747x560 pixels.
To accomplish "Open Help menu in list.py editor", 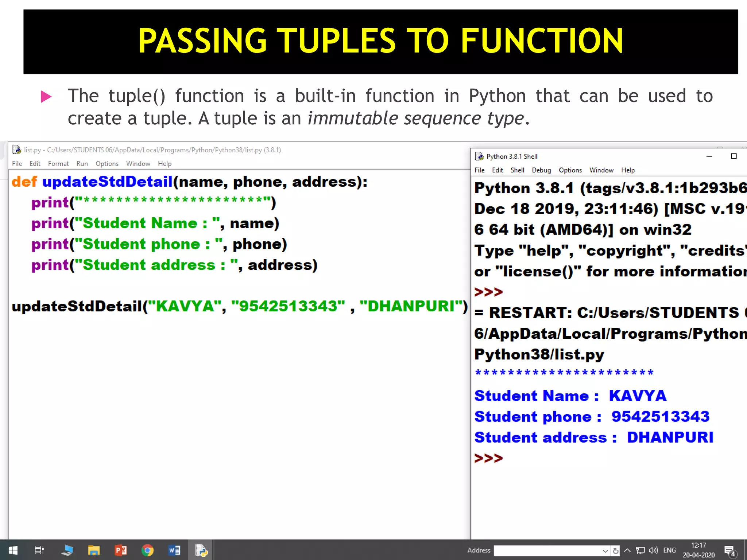I will click(165, 164).
